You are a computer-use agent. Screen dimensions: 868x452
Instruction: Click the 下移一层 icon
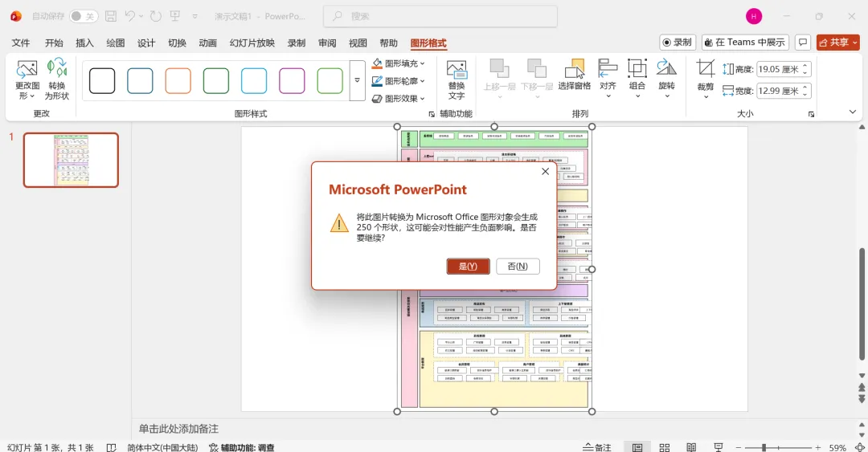pos(536,68)
